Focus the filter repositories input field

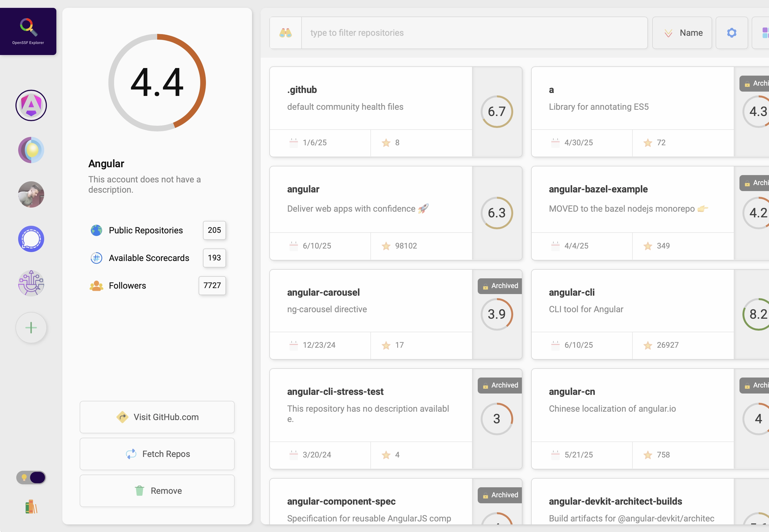(474, 33)
